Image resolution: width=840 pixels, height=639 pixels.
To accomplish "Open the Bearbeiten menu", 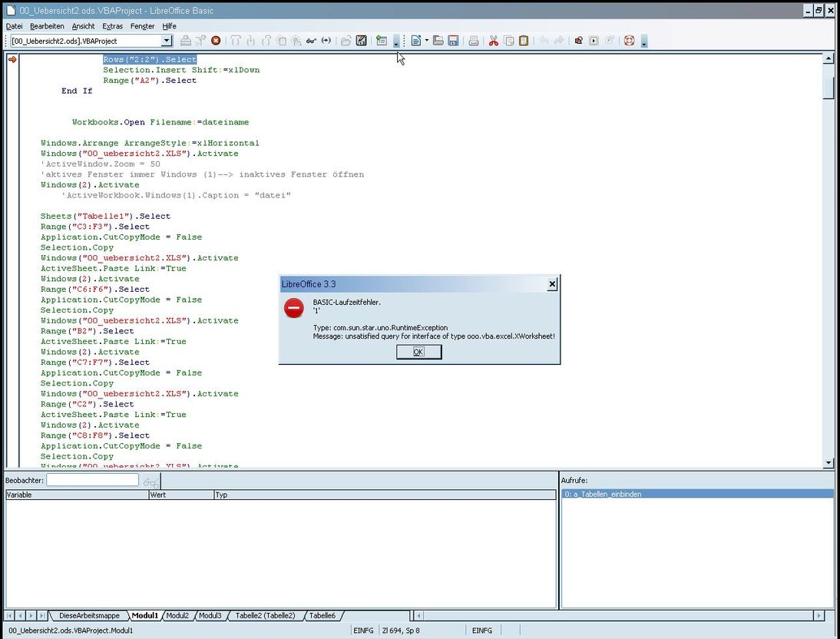I will (x=47, y=26).
